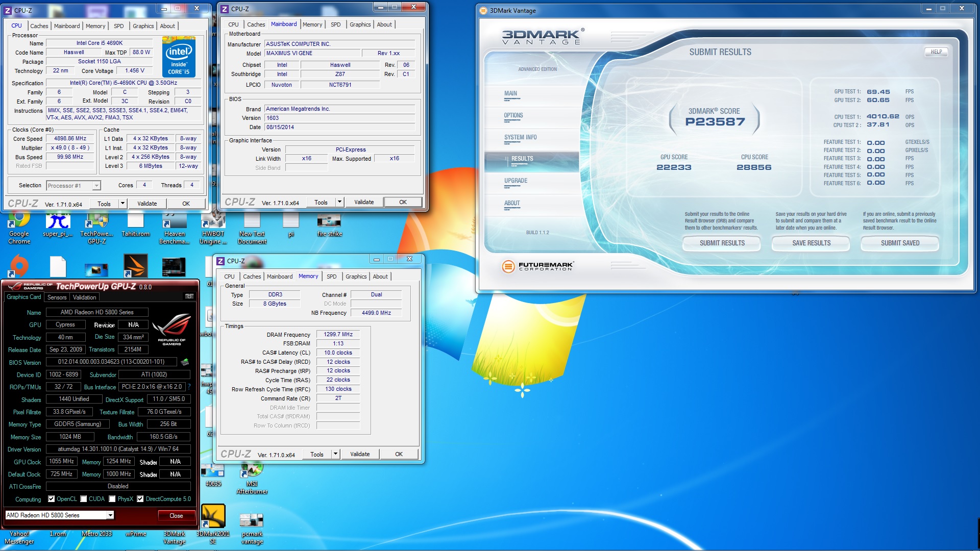The width and height of the screenshot is (980, 551).
Task: Click the Intel Core i5 logo in CPU-Z
Action: (179, 57)
